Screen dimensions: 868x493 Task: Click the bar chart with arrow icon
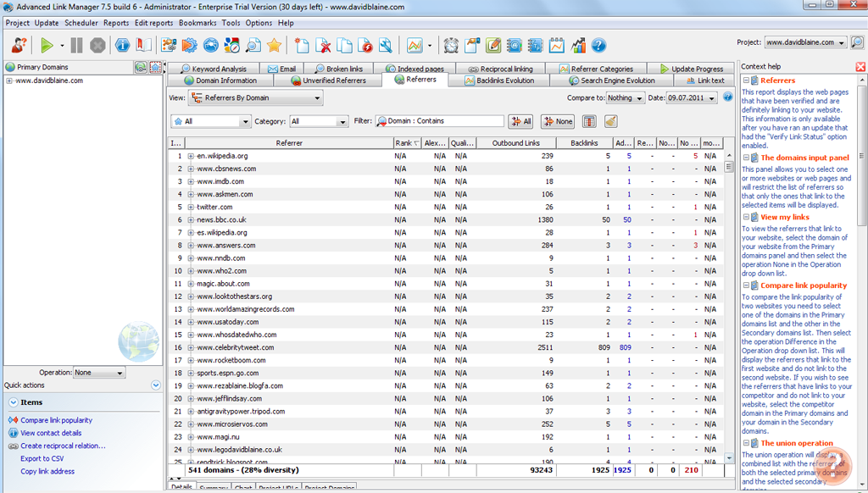(x=578, y=46)
